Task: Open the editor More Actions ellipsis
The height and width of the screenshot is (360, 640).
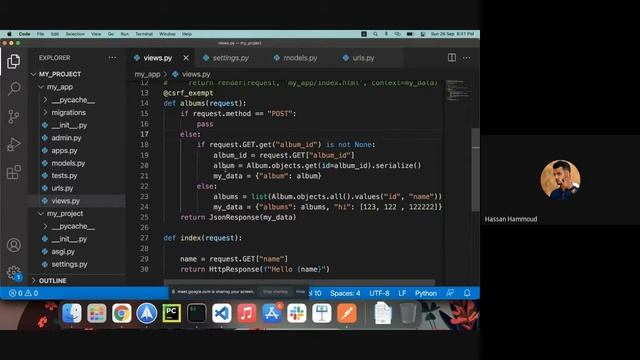Action: tap(466, 58)
